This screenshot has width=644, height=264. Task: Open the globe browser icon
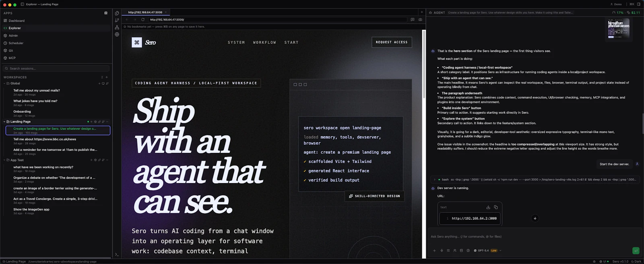(x=117, y=35)
